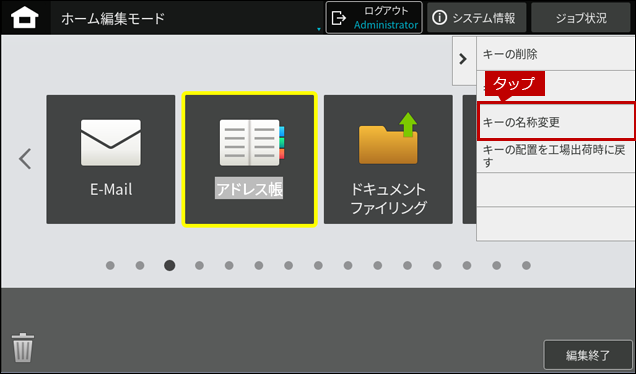Click the ログアウト logout arrow icon

click(x=339, y=18)
